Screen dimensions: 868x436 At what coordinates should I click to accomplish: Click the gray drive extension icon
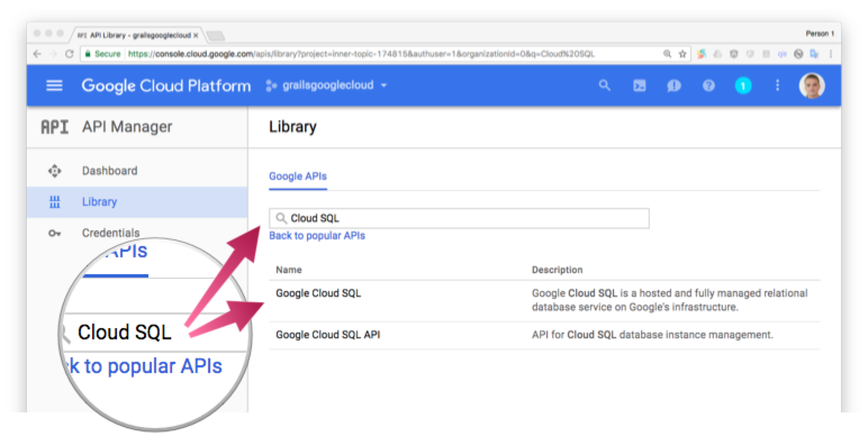pos(717,54)
